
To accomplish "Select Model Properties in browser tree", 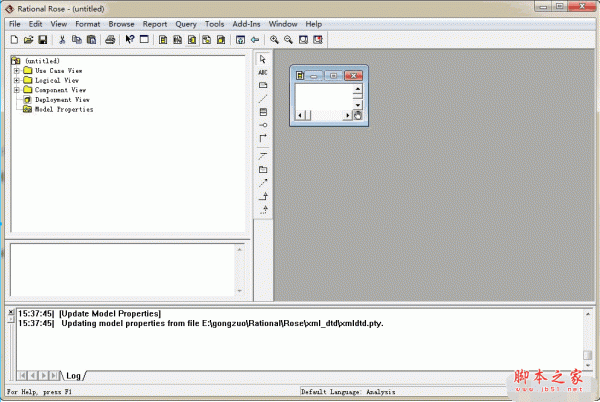I will pos(64,109).
